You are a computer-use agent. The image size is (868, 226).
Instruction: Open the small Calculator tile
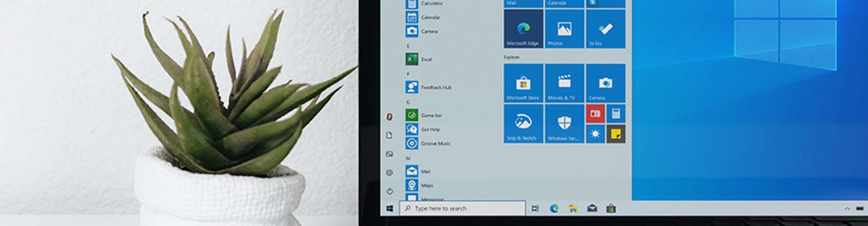pos(616,114)
